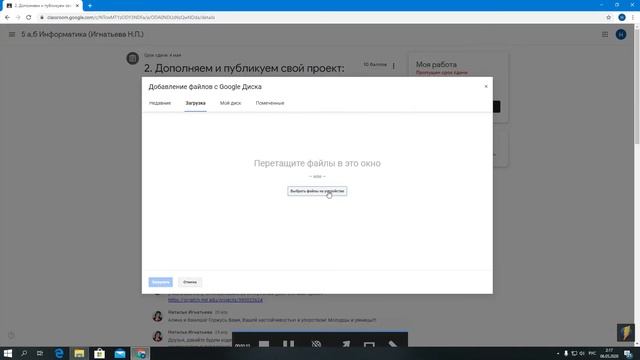Open Mail app from taskbar

click(x=120, y=353)
